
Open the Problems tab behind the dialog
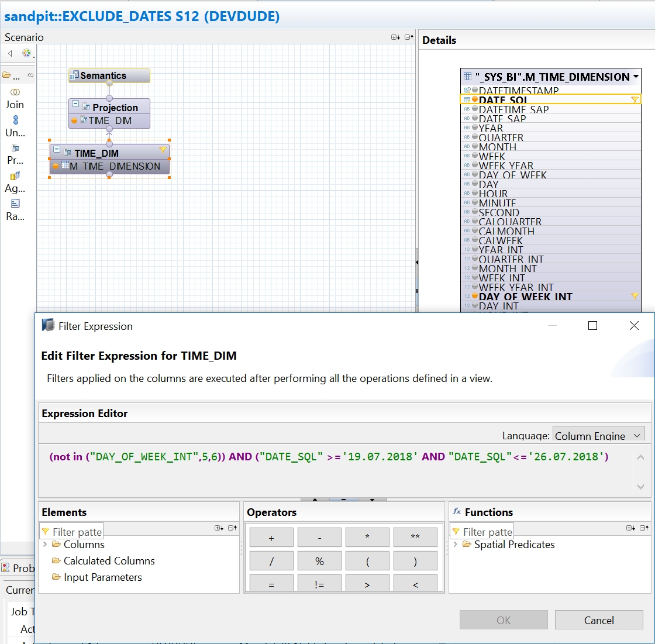click(x=18, y=568)
